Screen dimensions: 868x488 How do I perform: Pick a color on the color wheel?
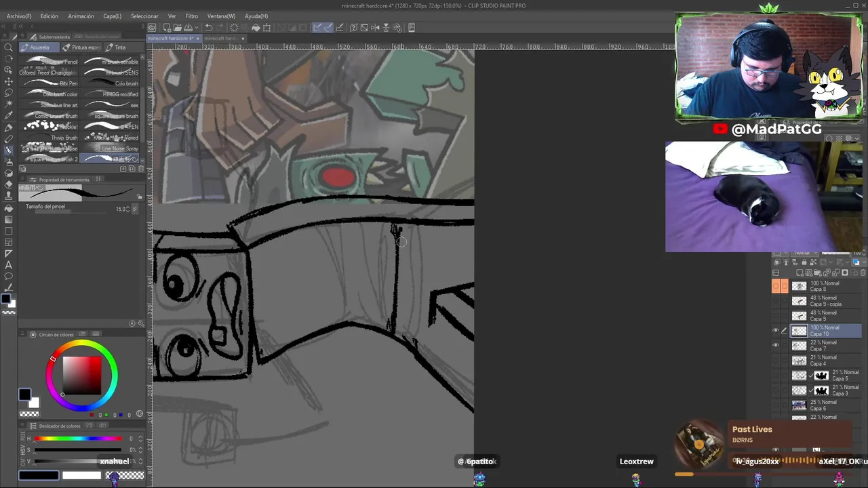[x=82, y=375]
